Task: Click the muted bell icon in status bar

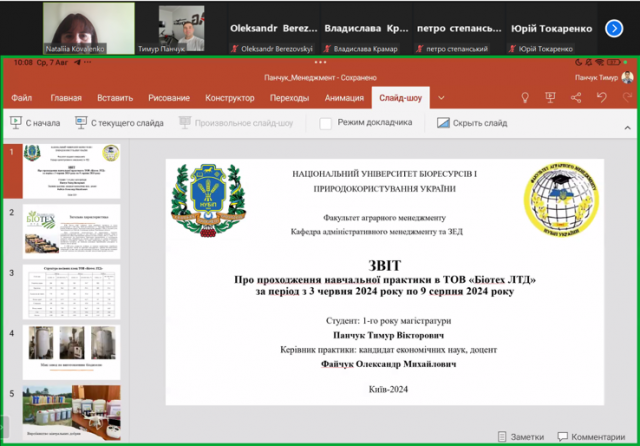Action: [x=589, y=62]
